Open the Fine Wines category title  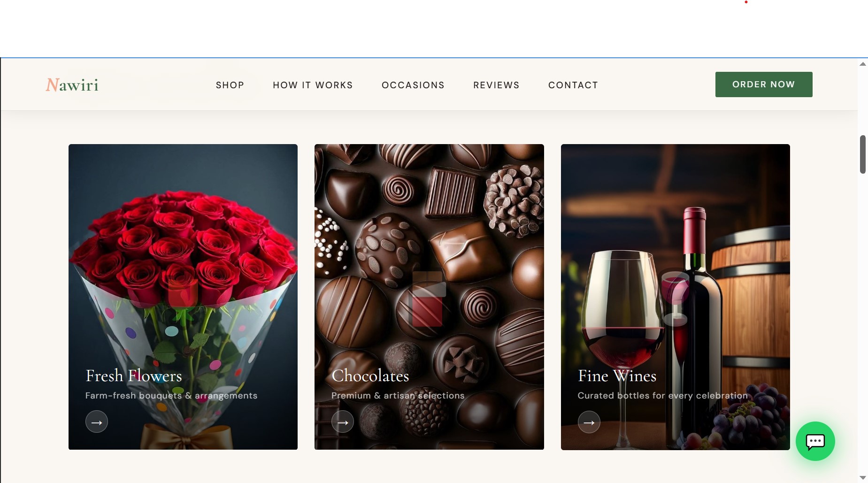(x=617, y=376)
